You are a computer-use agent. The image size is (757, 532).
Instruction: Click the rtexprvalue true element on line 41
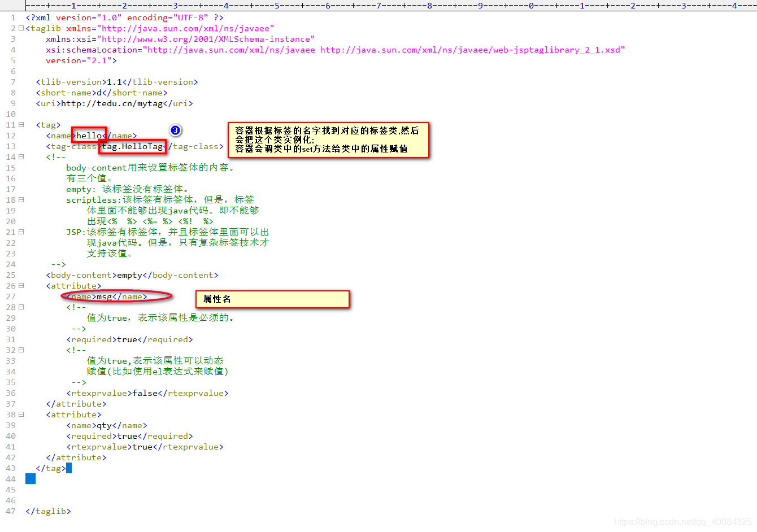(x=145, y=447)
